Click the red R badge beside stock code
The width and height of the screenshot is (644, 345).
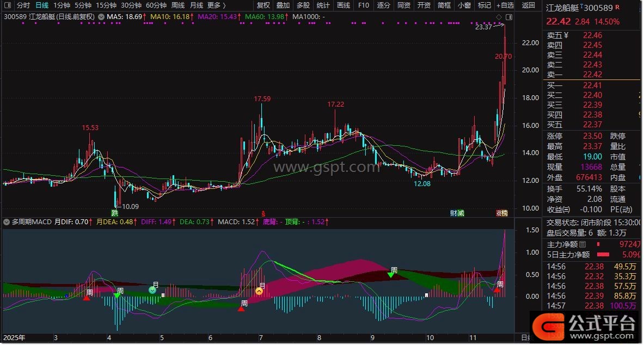[x=617, y=8]
